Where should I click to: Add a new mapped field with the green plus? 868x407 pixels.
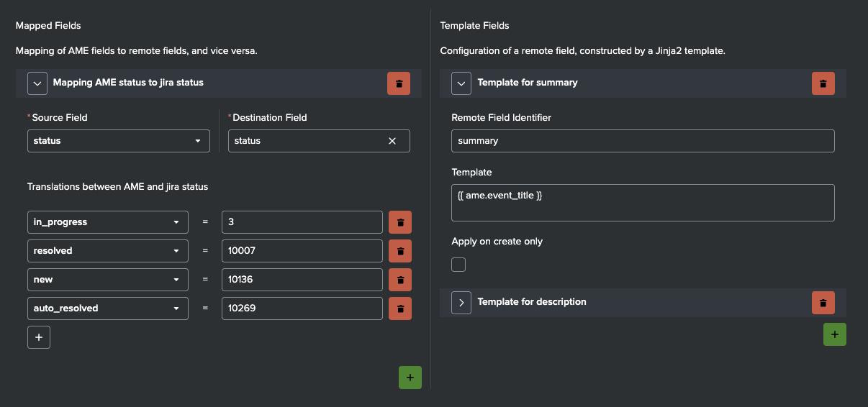click(410, 378)
